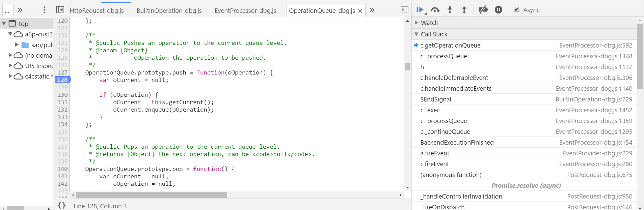Collapse the top frame tree node

pos(4,24)
